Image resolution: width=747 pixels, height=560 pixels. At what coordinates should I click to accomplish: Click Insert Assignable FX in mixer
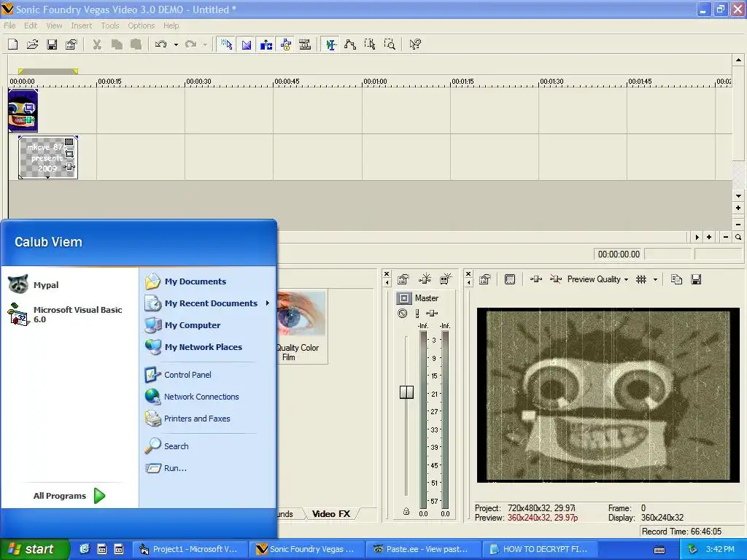click(425, 279)
